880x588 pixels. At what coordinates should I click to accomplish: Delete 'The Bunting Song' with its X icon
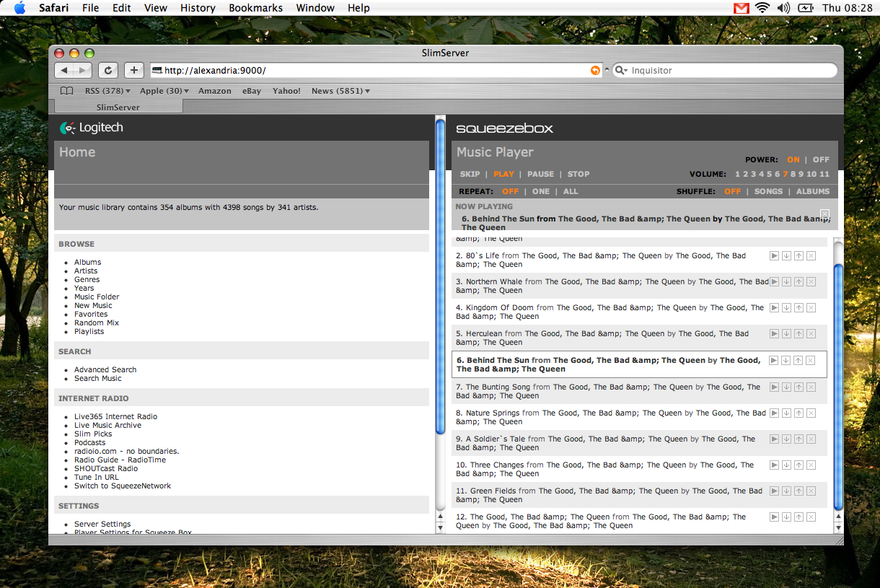point(811,387)
